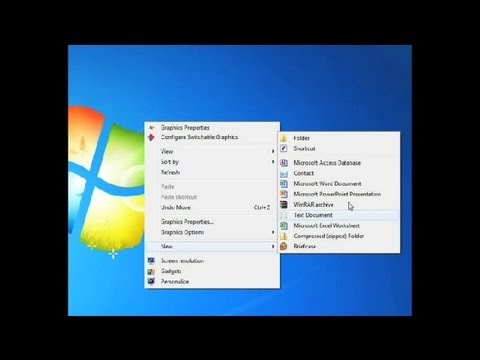Click the Configure Switchable Graphics icon
This screenshot has height=360, width=480.
(x=152, y=137)
